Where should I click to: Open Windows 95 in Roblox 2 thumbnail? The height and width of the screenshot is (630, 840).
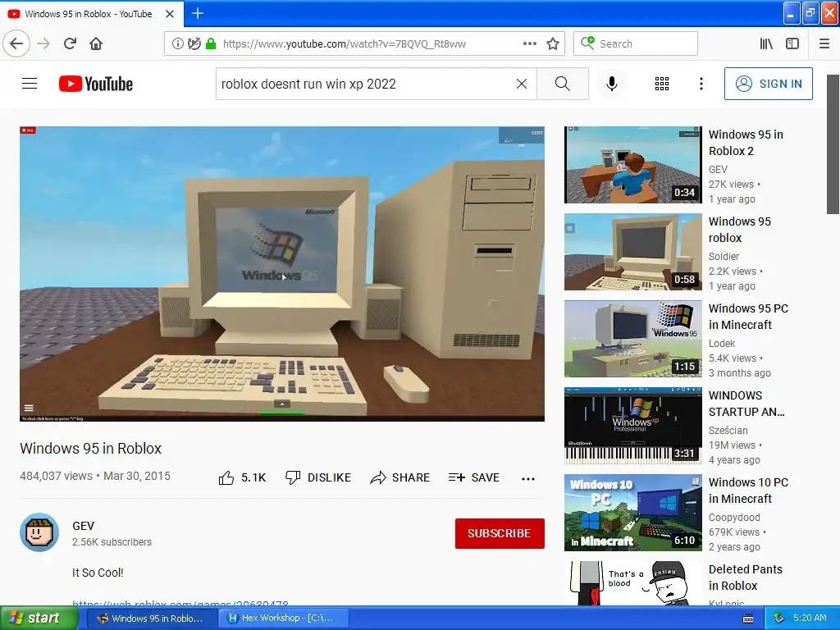point(632,165)
